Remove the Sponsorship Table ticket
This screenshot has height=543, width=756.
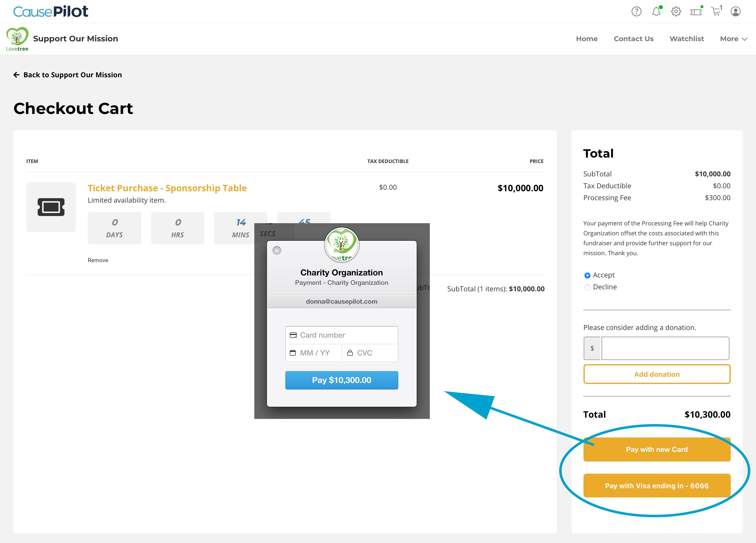tap(98, 260)
